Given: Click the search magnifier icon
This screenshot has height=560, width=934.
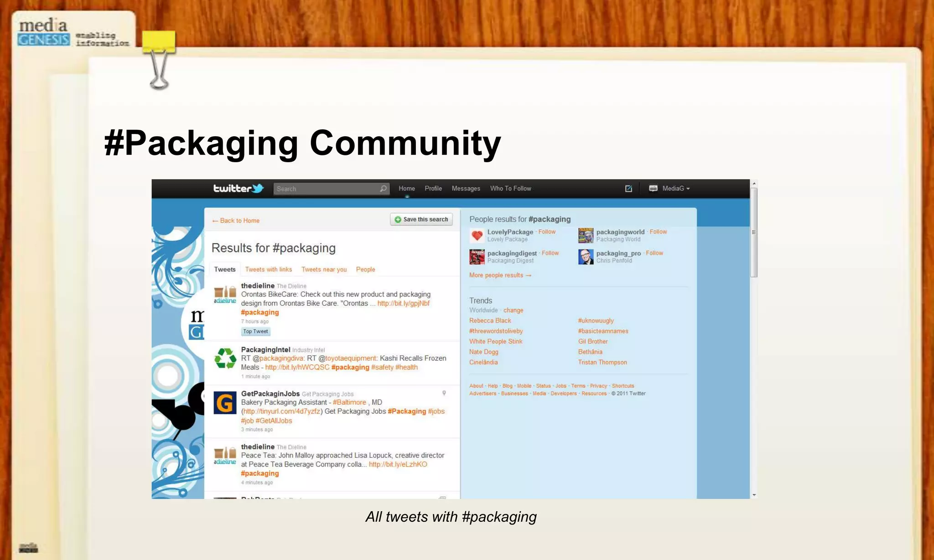Looking at the screenshot, I should click(x=383, y=189).
